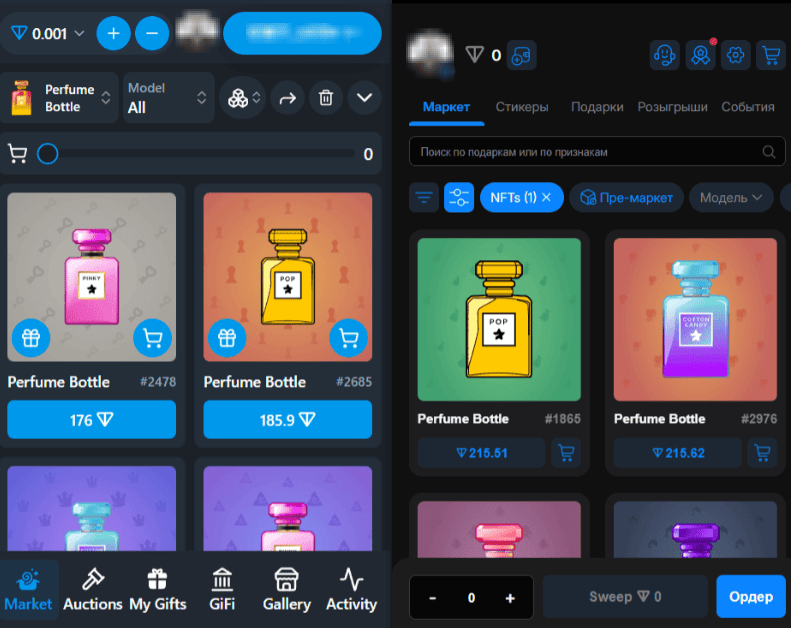The width and height of the screenshot is (791, 628).
Task: Open the cart icon in the top right header
Action: coord(771,55)
